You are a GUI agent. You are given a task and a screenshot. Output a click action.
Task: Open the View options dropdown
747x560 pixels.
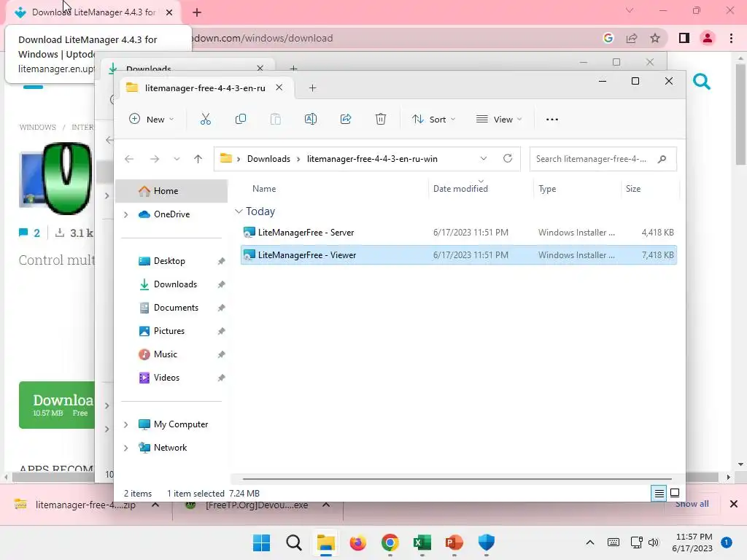coord(499,119)
